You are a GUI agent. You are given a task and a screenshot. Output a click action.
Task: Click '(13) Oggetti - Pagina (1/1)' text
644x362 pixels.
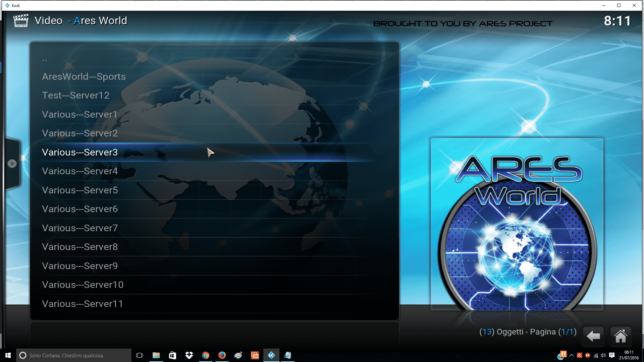(x=528, y=332)
